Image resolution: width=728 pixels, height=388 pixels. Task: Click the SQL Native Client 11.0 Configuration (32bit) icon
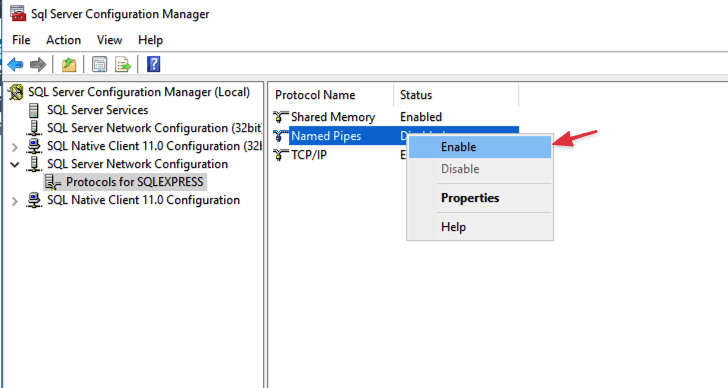coord(34,146)
